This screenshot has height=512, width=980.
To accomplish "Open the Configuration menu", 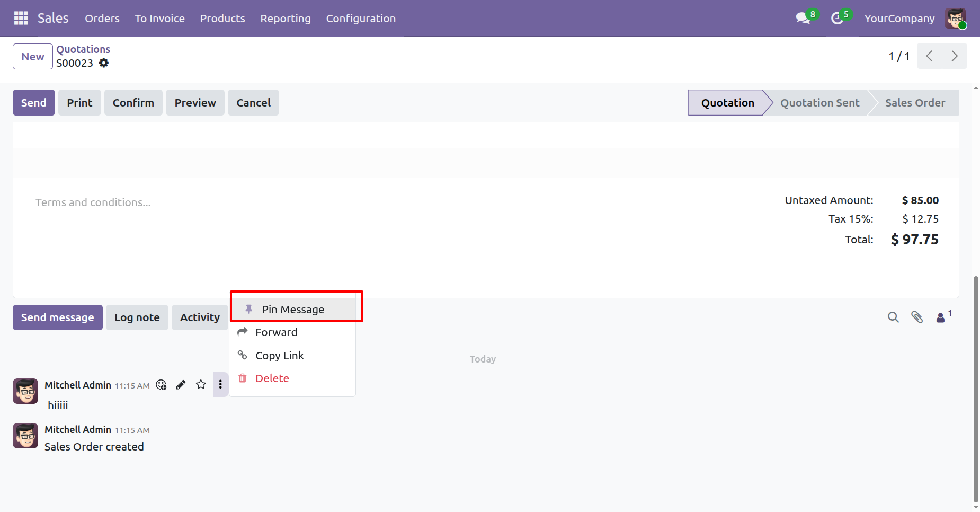I will 361,19.
